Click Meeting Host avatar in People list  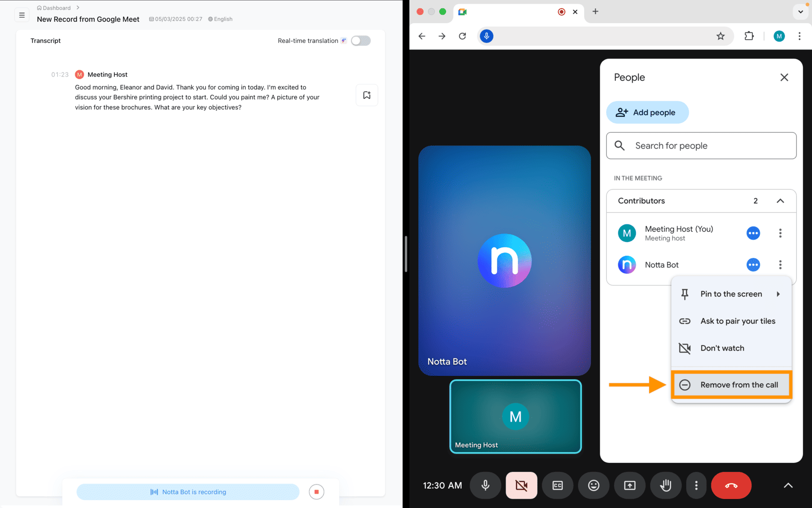click(x=627, y=233)
